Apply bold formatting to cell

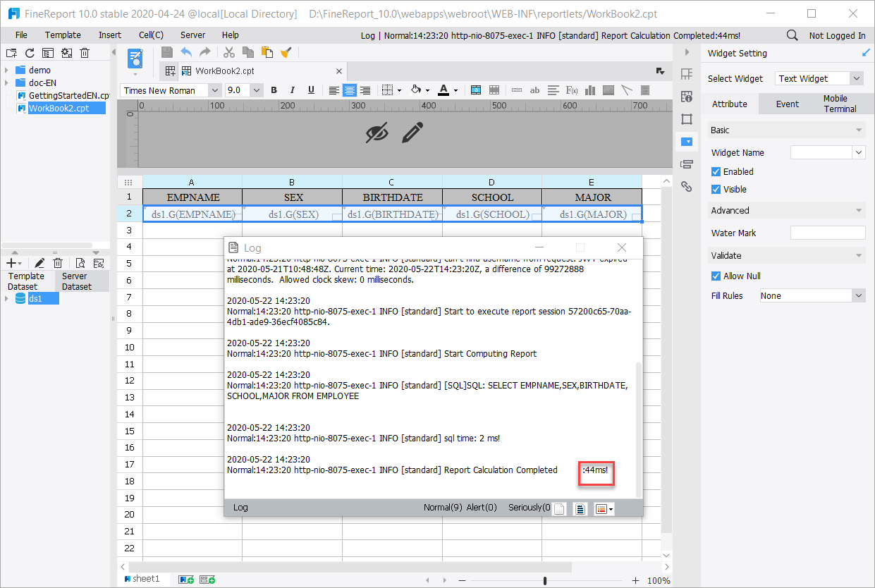pyautogui.click(x=274, y=90)
